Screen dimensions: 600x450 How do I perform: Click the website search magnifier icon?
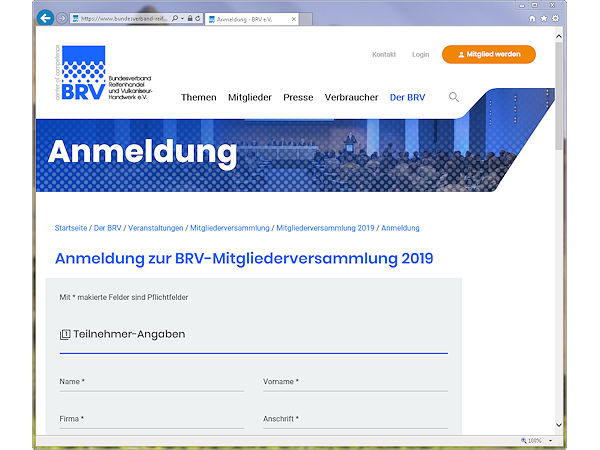click(453, 97)
